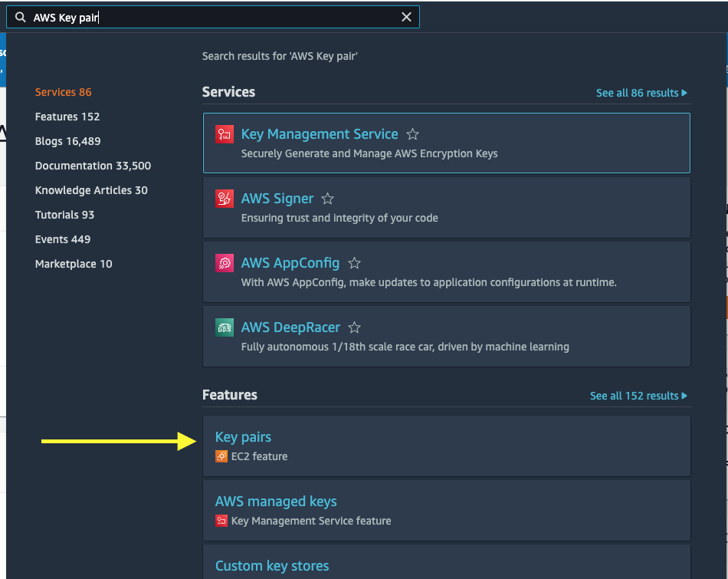This screenshot has height=579, width=728.
Task: Open the Custom key stores link
Action: [x=271, y=565]
